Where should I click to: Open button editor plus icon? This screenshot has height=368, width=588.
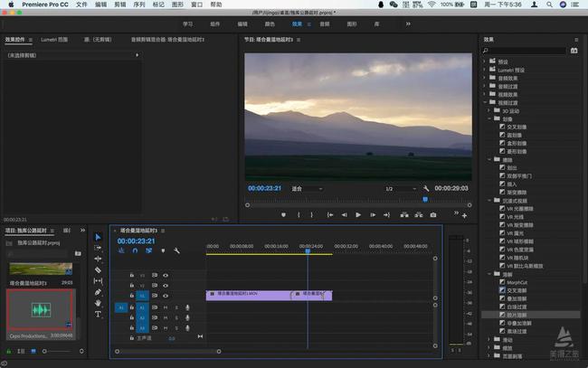tap(464, 215)
